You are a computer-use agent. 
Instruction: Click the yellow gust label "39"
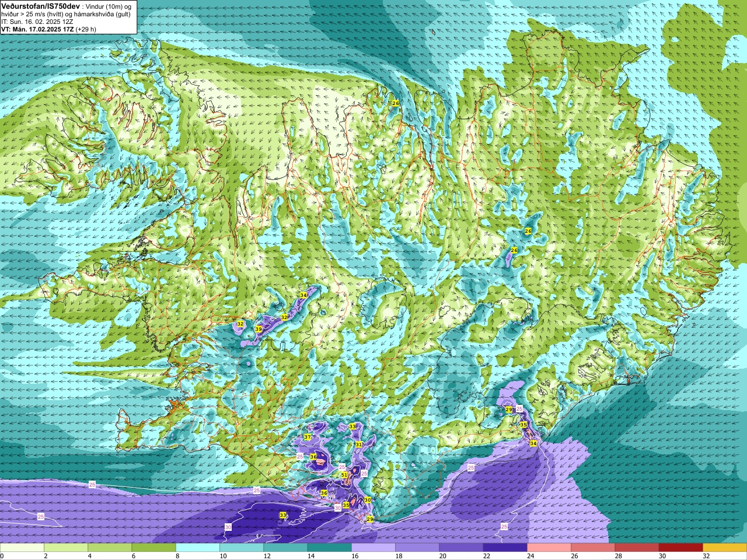259,330
